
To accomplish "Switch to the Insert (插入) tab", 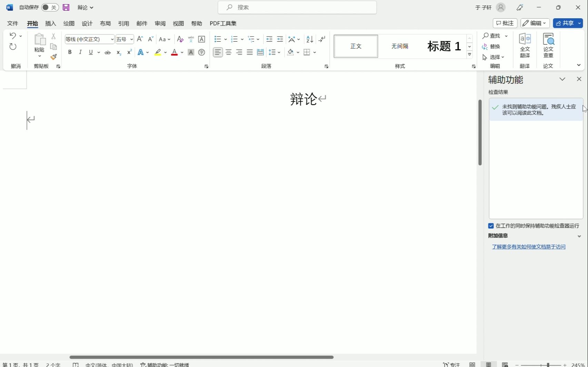I will point(51,23).
